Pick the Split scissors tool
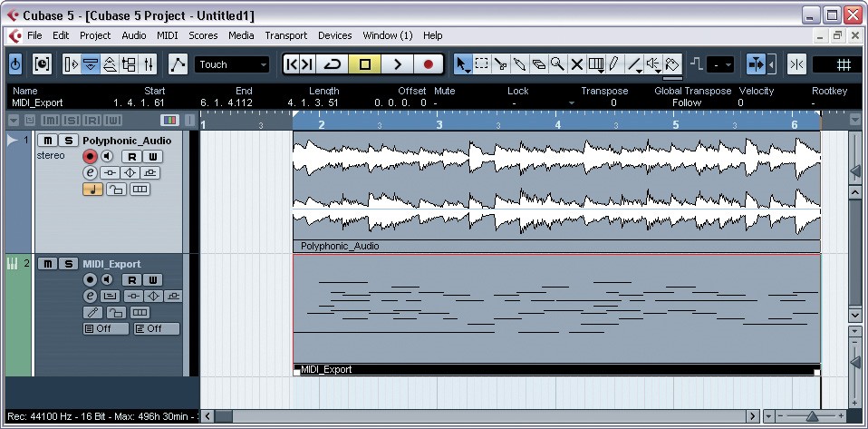Viewport: 868px width, 429px height. click(500, 64)
